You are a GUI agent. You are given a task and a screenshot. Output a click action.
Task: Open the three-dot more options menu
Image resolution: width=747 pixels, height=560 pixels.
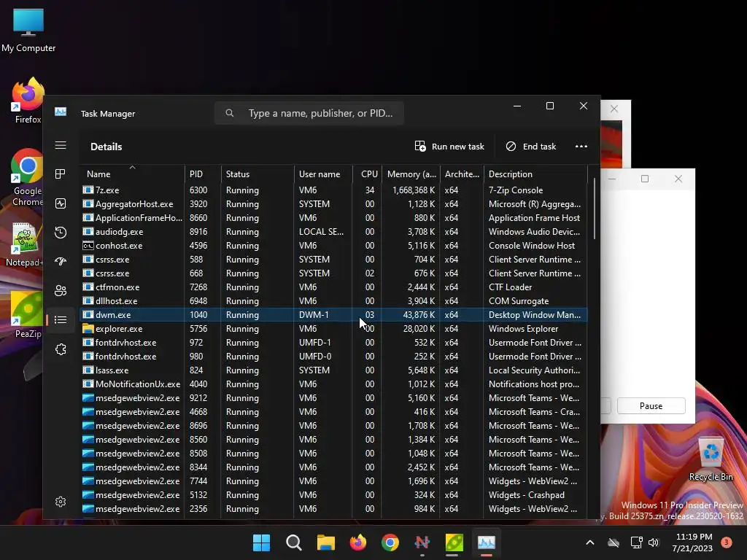tap(581, 146)
